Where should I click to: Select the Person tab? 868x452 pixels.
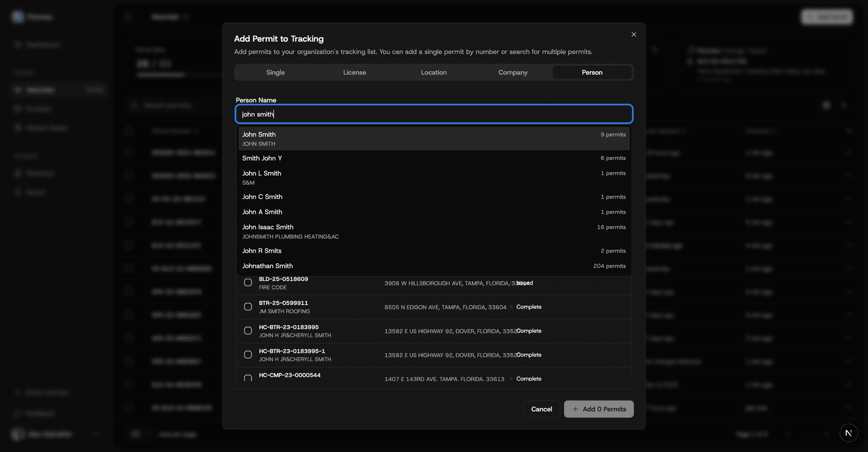coord(591,72)
